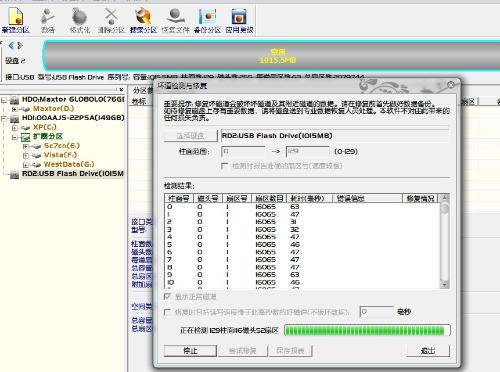Click the 删除分区 (Delete Partition) toolbar icon
Viewport: 500px width, 372px height.
tap(111, 20)
